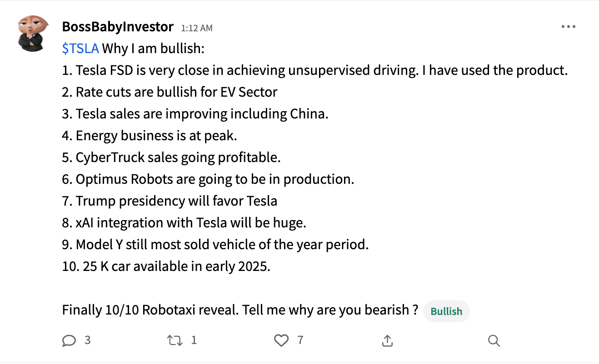Open the three-dot more options menu

pos(568,27)
